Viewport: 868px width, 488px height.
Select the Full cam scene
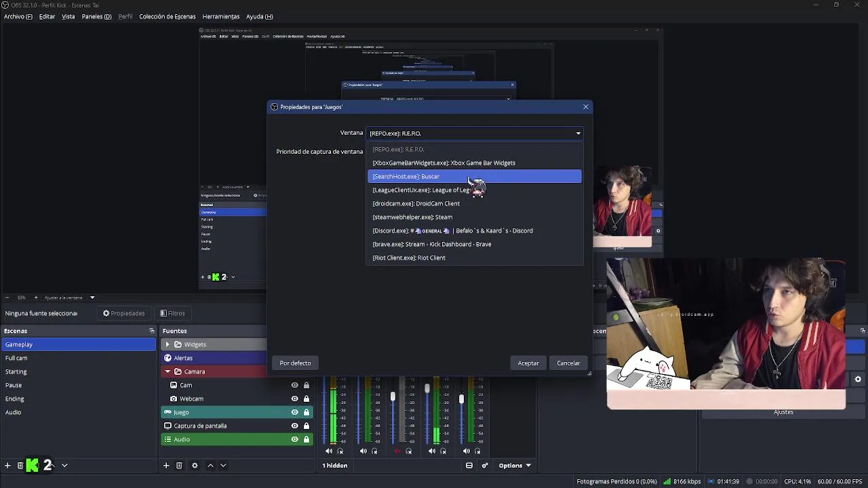point(79,358)
